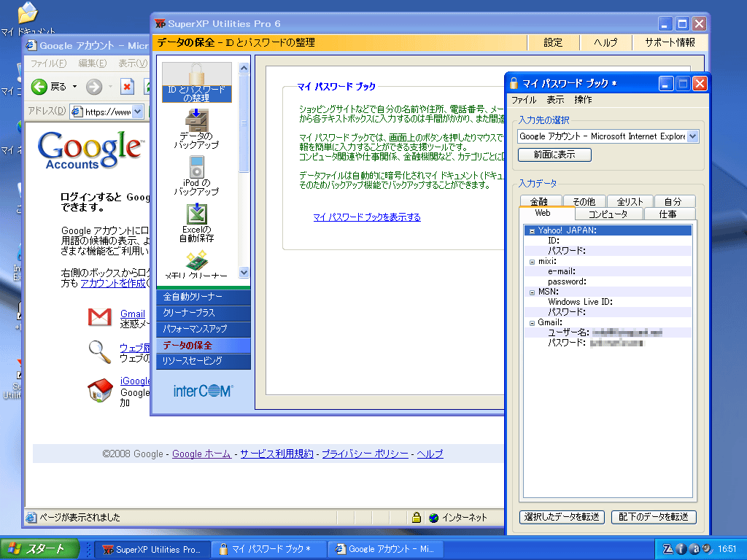Click the Google Accounts logo

coord(90,150)
